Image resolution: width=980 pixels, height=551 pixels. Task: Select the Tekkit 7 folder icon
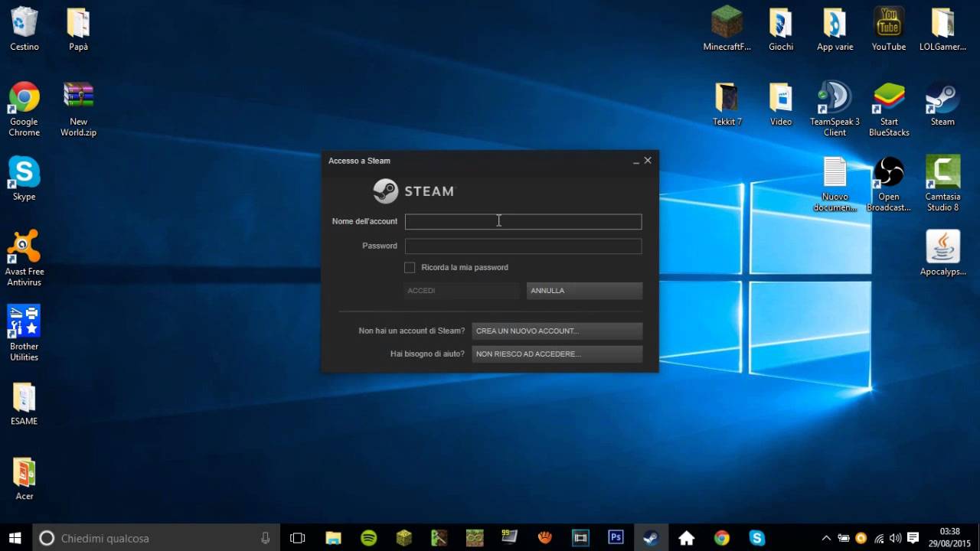point(727,104)
